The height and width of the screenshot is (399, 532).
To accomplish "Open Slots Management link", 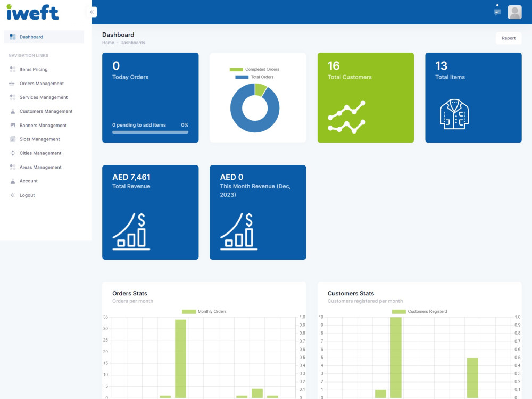I will [39, 139].
